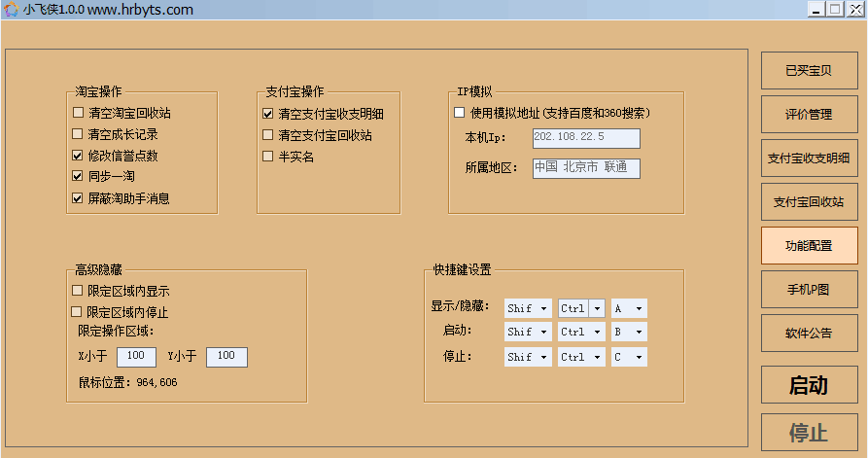Click the X小于 input field
Screen dimensions: 868x458
click(136, 357)
